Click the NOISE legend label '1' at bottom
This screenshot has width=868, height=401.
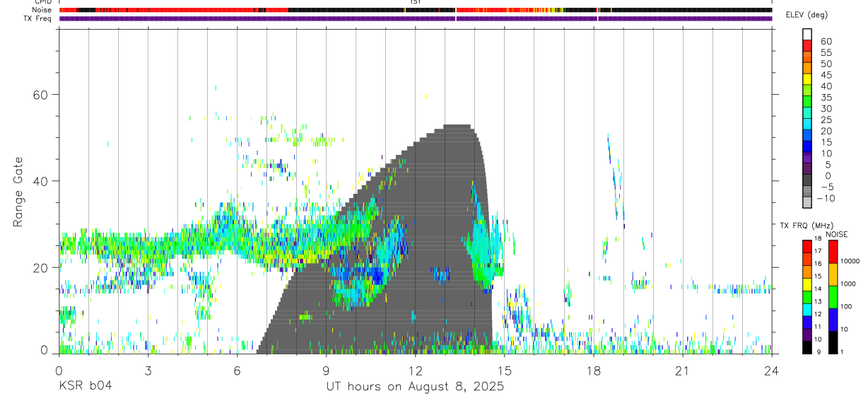(843, 352)
